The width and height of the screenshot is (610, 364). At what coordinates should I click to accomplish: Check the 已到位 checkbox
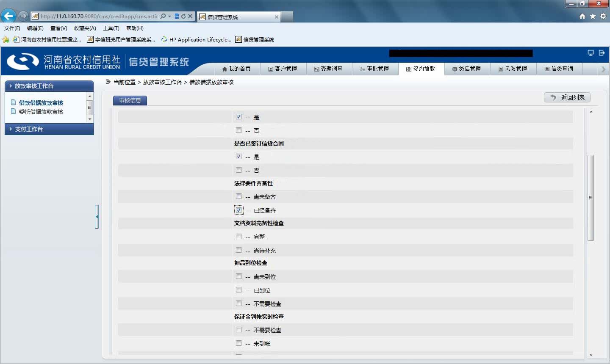239,290
